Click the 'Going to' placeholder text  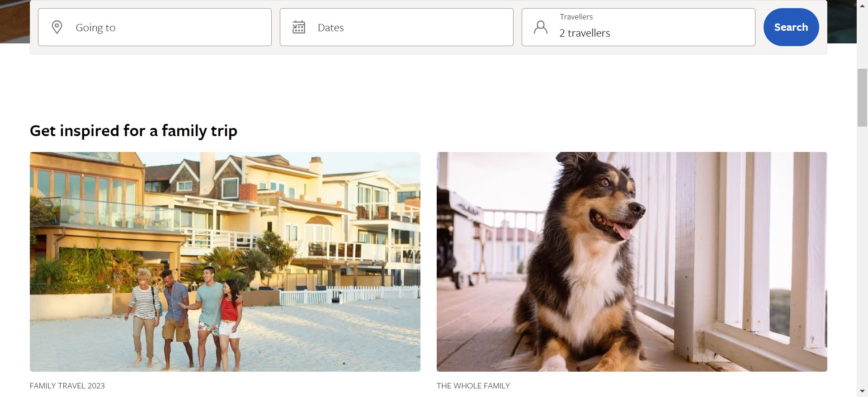coord(95,28)
